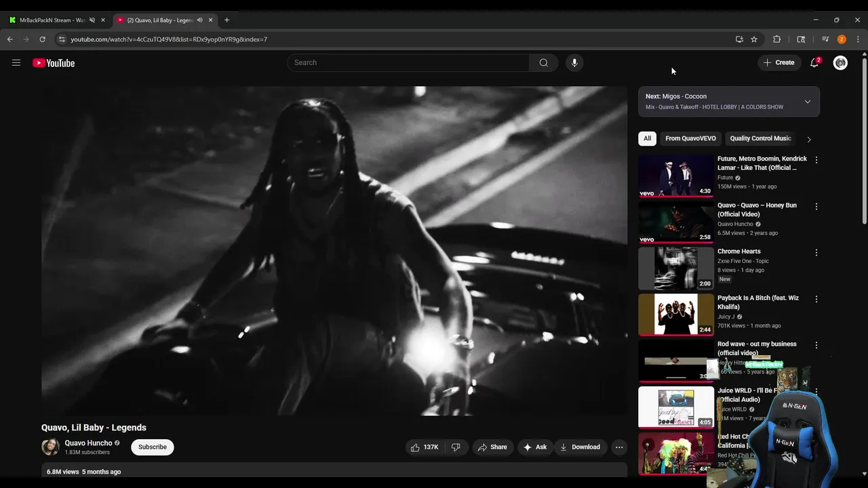Mute the Quavo, Lil Baby tab audio
Screen dimensions: 868x488
click(199, 20)
